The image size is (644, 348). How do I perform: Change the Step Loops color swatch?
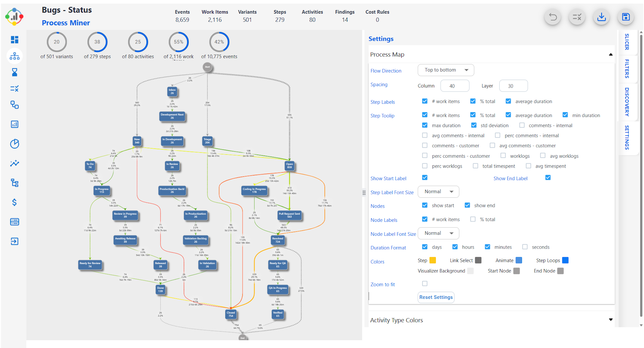coord(565,260)
